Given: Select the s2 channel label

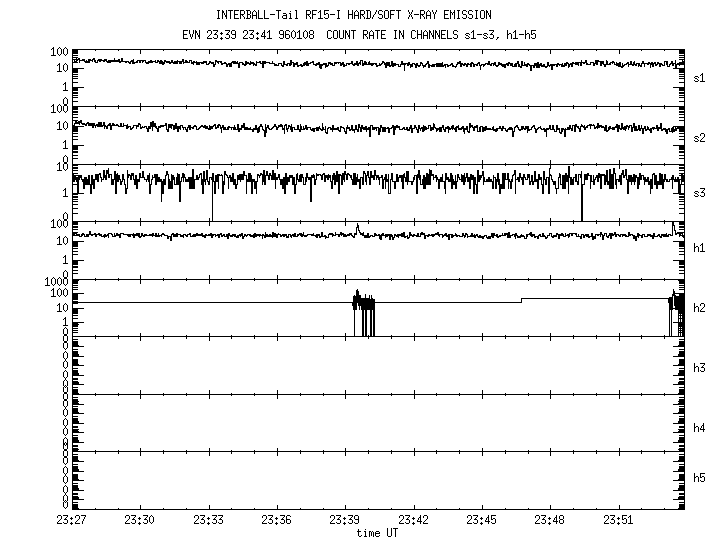Looking at the screenshot, I should [699, 136].
